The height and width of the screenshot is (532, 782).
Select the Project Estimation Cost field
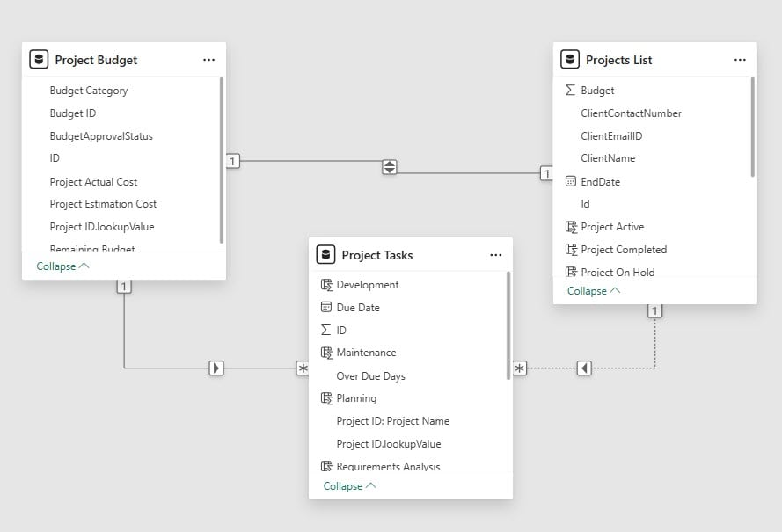[x=103, y=204]
